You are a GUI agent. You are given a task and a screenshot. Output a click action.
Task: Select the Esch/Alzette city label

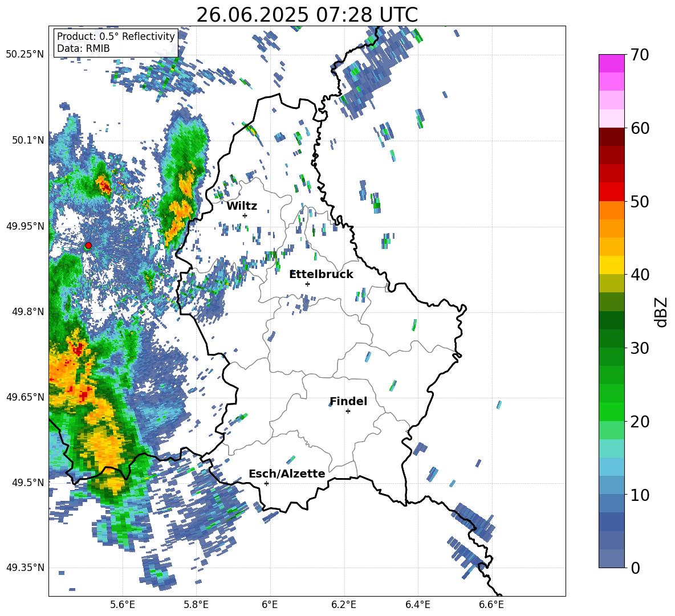point(287,474)
